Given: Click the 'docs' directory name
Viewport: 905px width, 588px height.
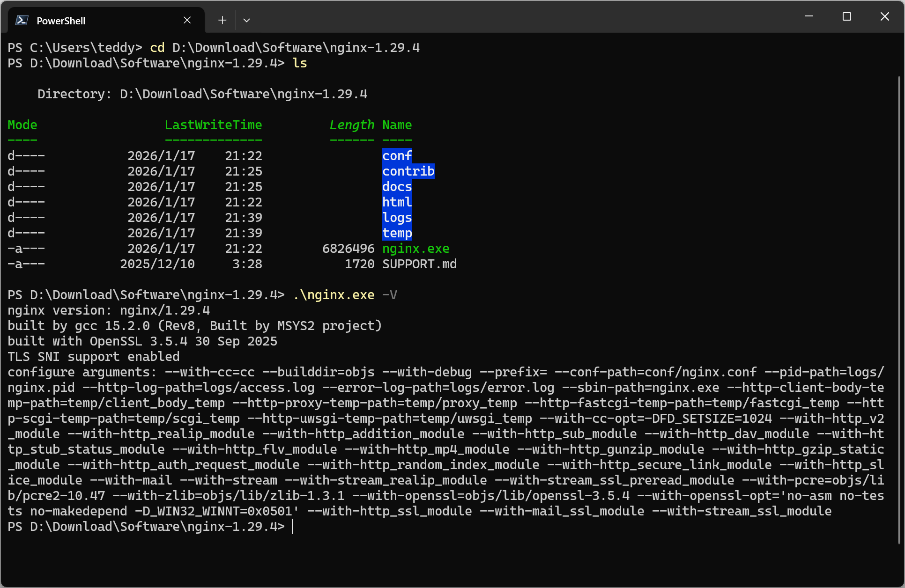Looking at the screenshot, I should click(x=397, y=187).
